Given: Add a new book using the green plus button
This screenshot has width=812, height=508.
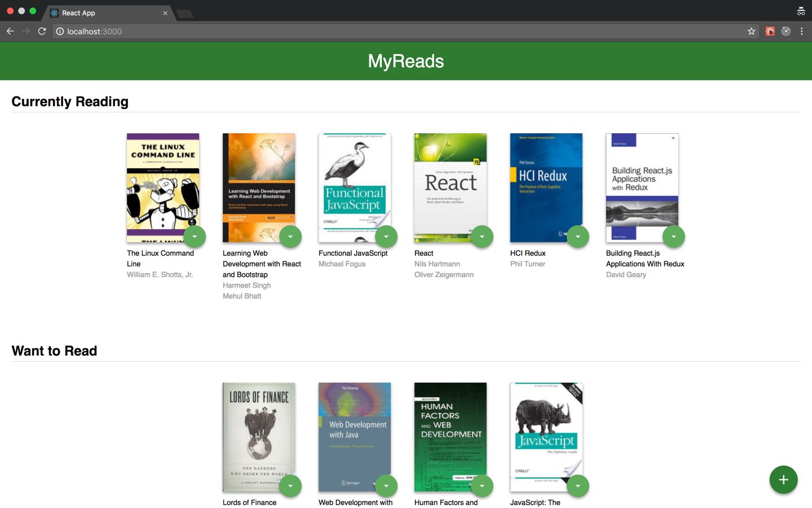Looking at the screenshot, I should [x=783, y=479].
